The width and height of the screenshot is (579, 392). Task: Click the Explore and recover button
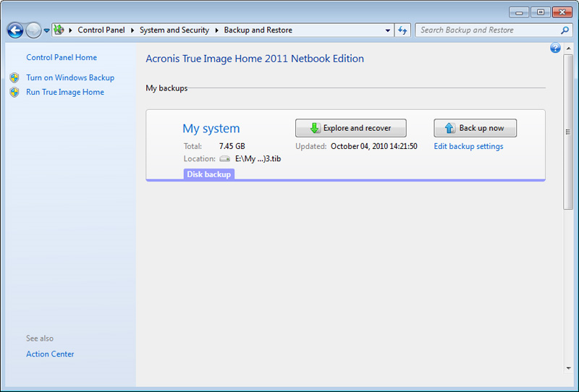pos(351,128)
